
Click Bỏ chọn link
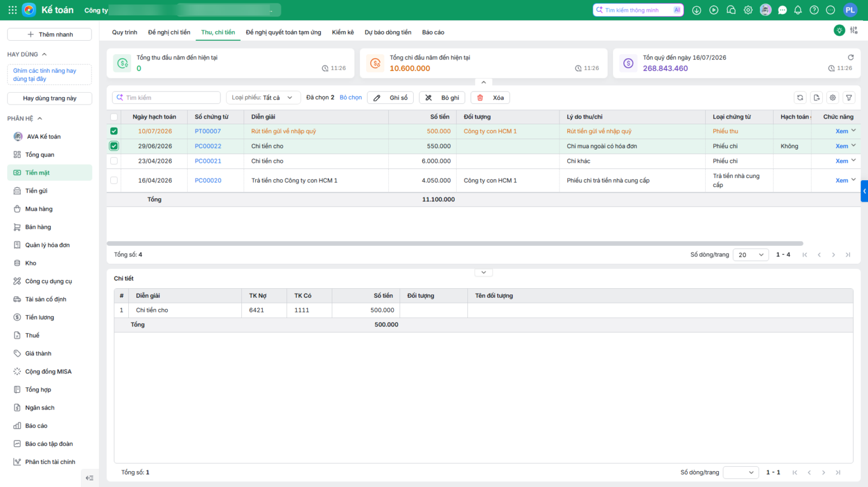pos(350,98)
